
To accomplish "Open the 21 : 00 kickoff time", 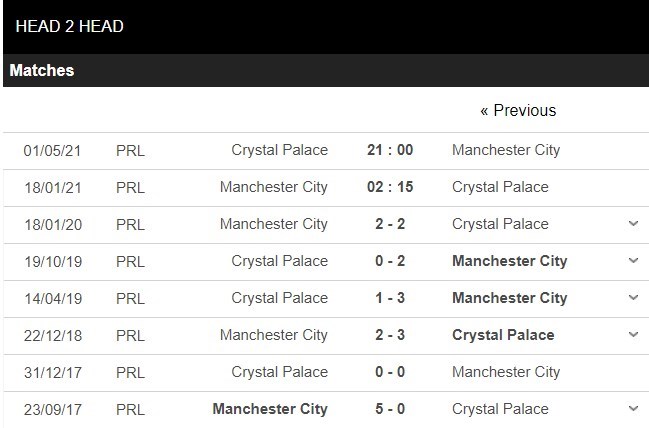I will [x=390, y=150].
